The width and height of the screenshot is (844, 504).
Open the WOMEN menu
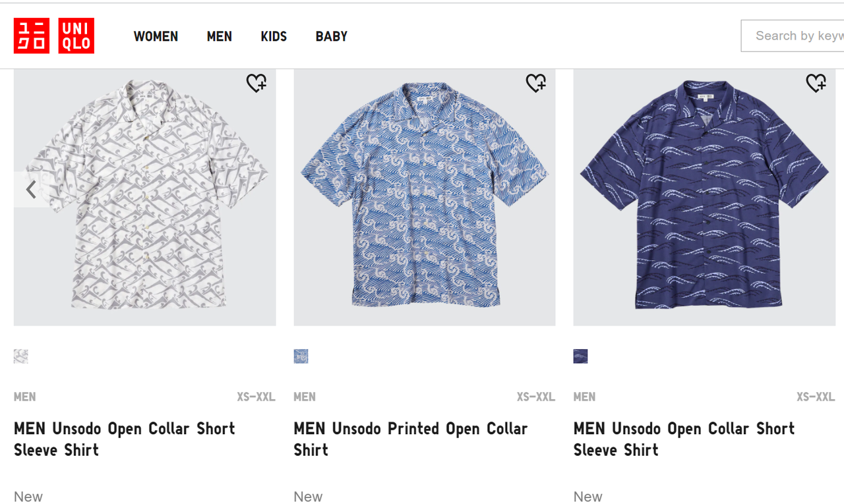coord(156,36)
